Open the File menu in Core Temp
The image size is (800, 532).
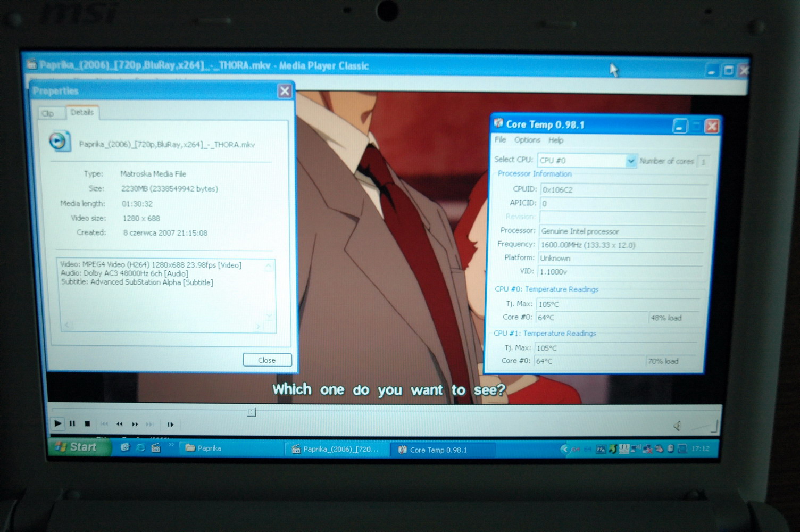(x=501, y=139)
